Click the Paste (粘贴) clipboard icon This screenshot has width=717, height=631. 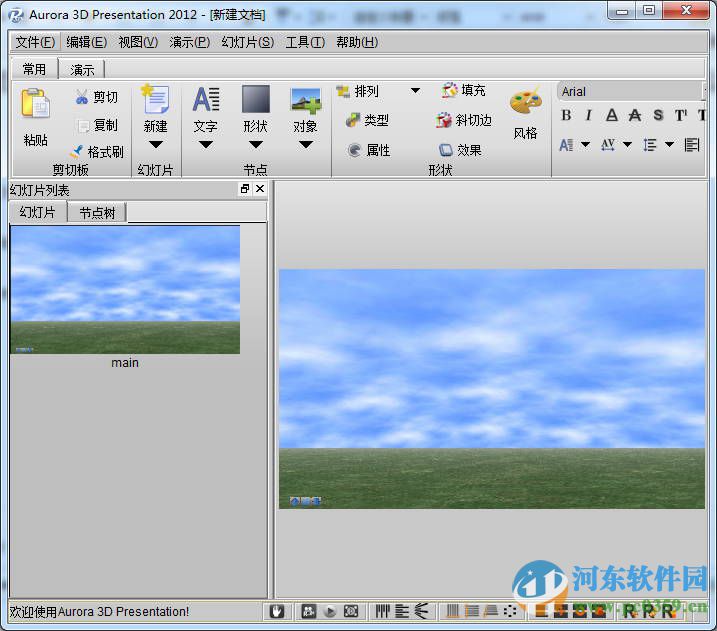click(x=35, y=103)
